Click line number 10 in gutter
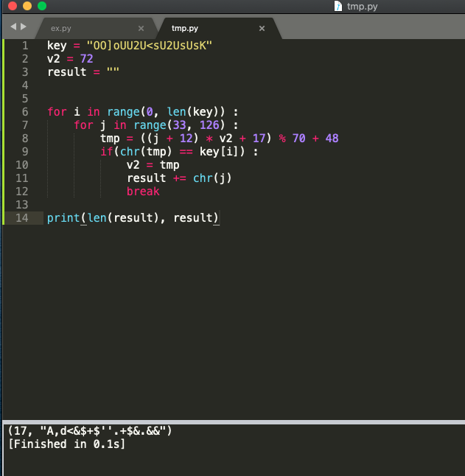 [x=22, y=165]
